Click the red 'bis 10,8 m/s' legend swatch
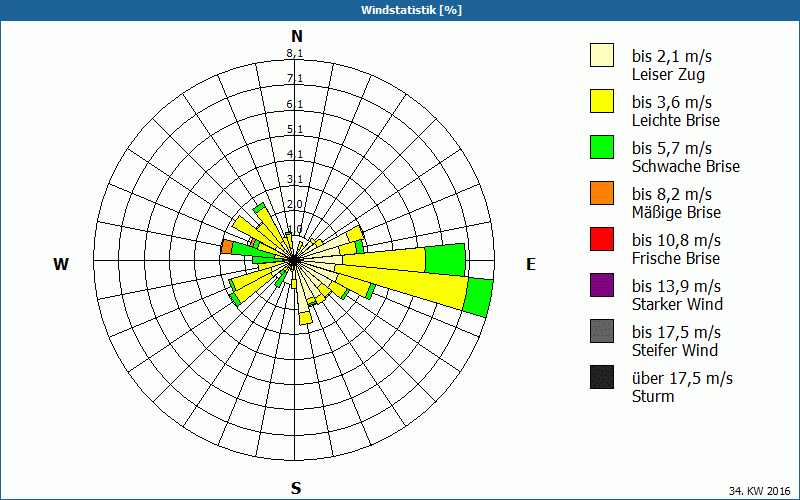Screen dimensions: 800x500 coord(602,239)
